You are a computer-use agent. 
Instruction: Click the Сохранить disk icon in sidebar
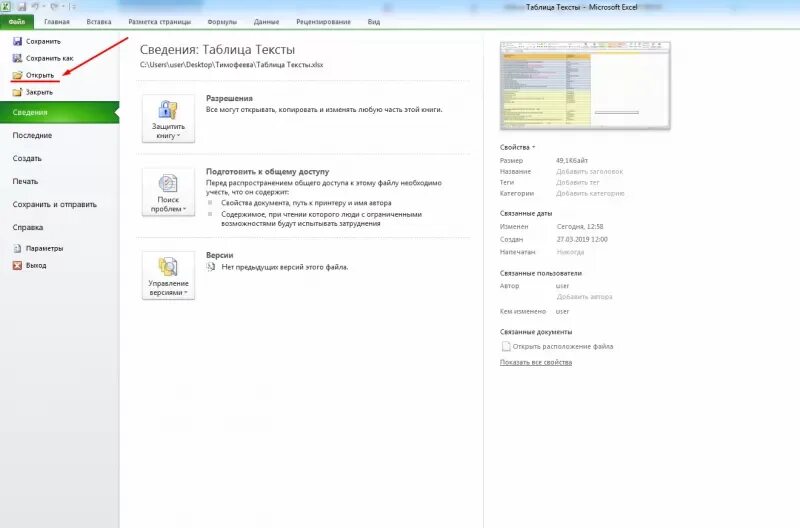(x=17, y=41)
